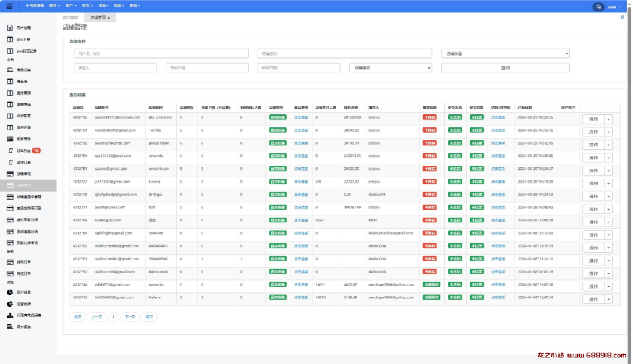
Task: Click the 结束日期 date field
Action: 299,68
